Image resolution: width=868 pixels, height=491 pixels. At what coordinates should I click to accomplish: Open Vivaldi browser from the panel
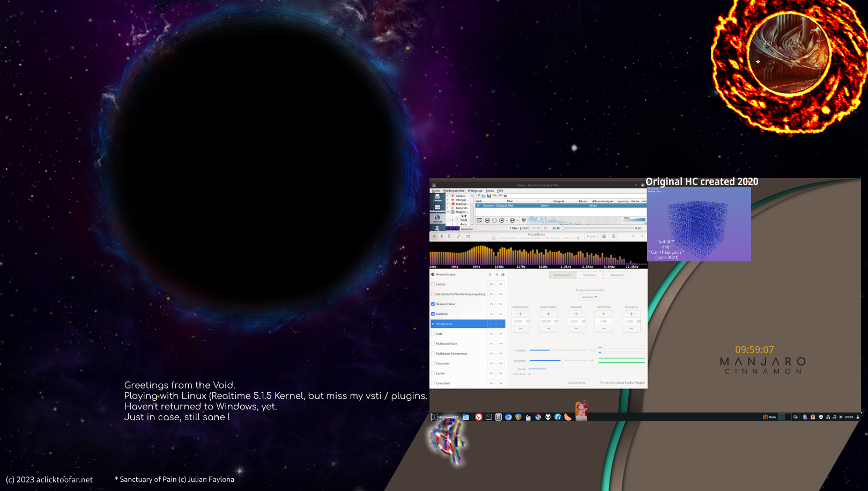point(479,417)
